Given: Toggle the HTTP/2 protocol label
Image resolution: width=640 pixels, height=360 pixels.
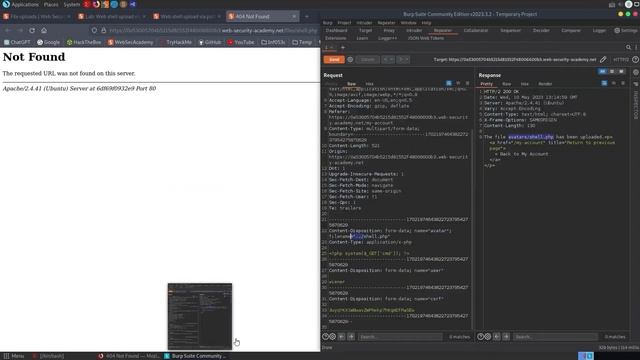Looking at the screenshot, I should (x=621, y=60).
